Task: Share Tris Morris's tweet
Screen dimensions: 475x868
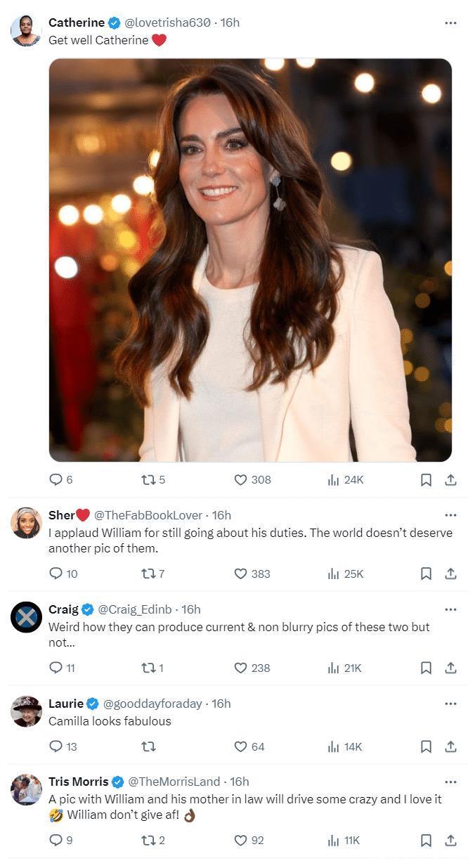Action: tap(451, 840)
